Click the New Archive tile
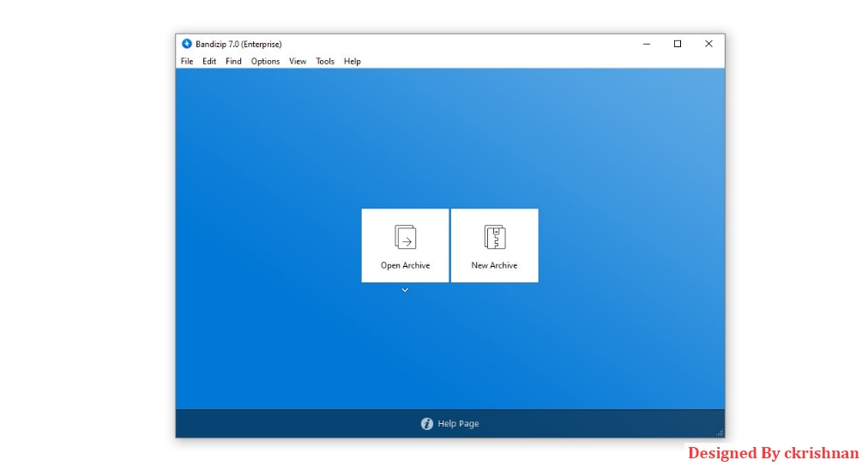Image resolution: width=868 pixels, height=466 pixels. pyautogui.click(x=494, y=245)
